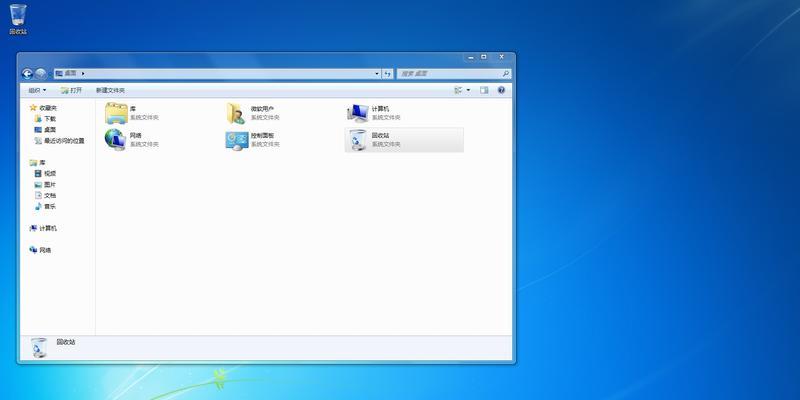Open the 组织 organize menu
Screen dimensions: 800x400
coord(37,90)
